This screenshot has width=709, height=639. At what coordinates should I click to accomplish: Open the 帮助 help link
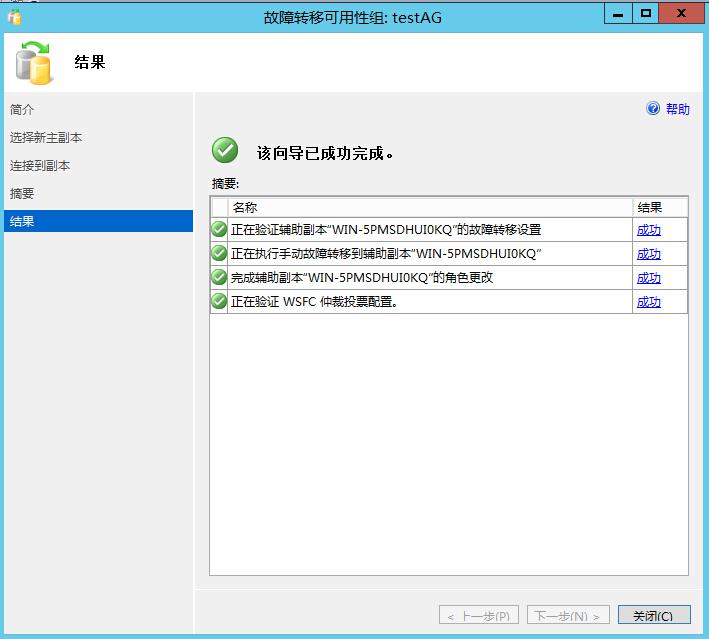tap(677, 109)
